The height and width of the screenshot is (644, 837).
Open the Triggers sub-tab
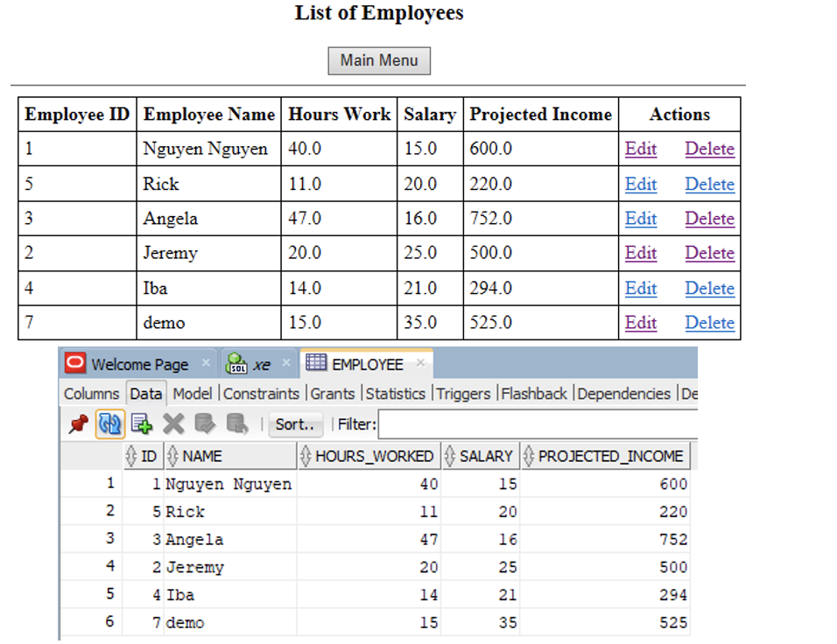[463, 394]
